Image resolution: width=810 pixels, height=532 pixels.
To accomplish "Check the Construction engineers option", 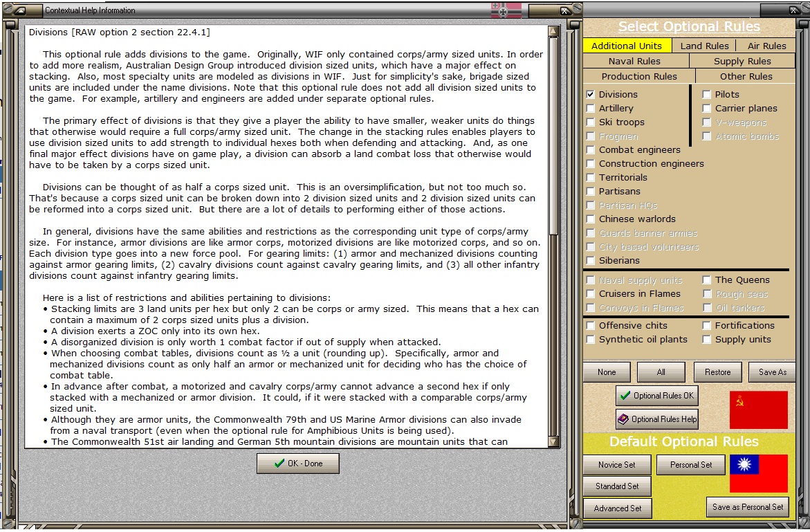I will (x=591, y=164).
